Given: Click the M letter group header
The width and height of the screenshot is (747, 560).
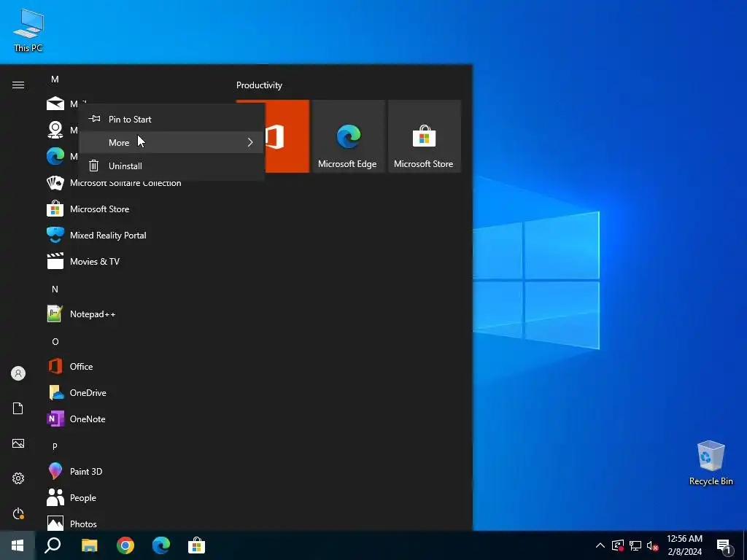Looking at the screenshot, I should coord(55,79).
